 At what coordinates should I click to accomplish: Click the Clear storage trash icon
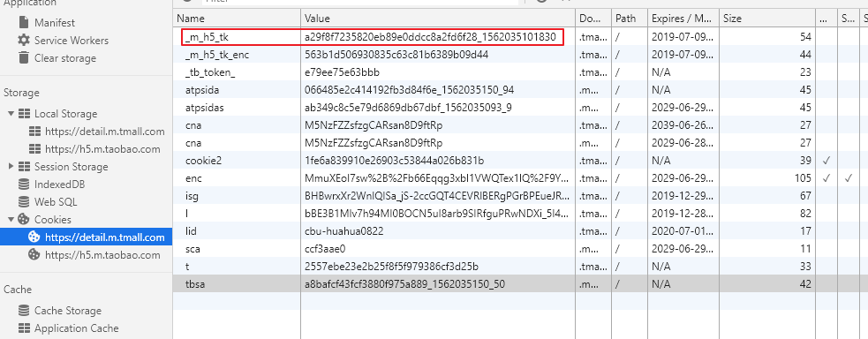pos(24,57)
